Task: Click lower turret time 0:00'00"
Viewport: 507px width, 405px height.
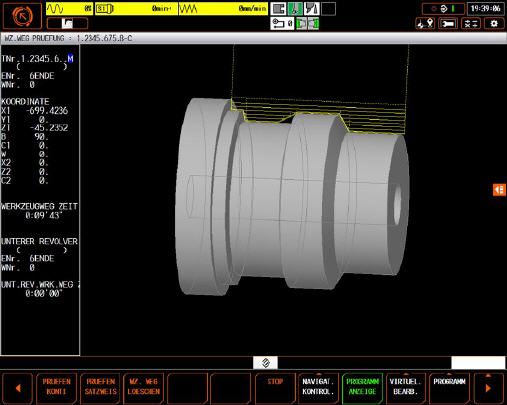Action: [x=43, y=294]
